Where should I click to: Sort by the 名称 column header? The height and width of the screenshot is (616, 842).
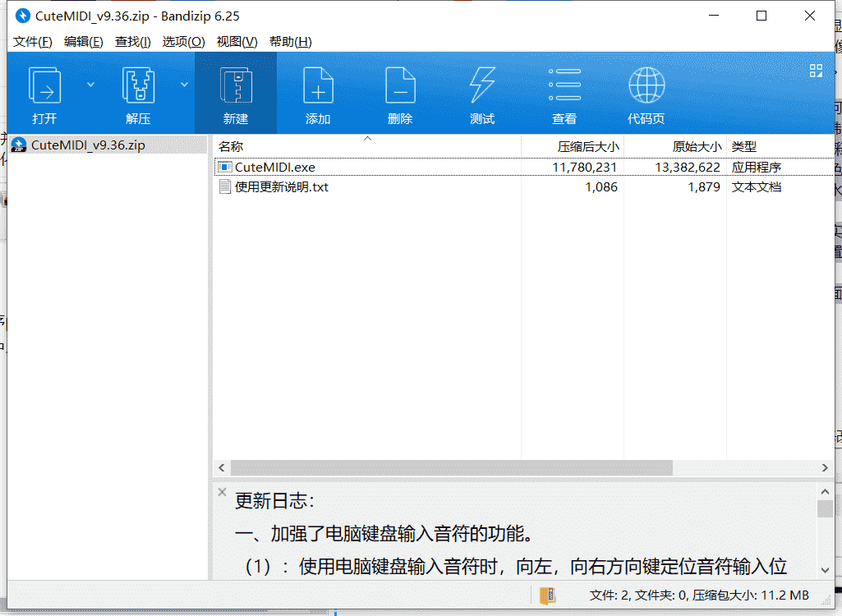pyautogui.click(x=367, y=146)
